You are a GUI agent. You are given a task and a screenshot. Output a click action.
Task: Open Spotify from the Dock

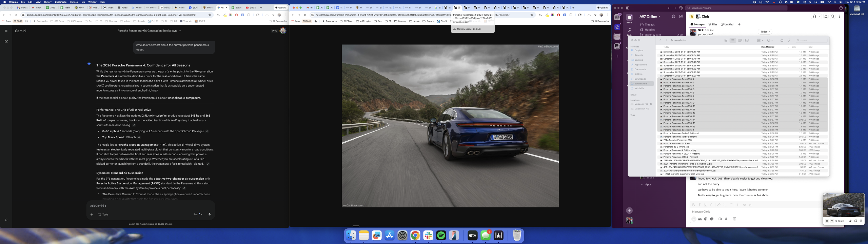click(x=441, y=236)
